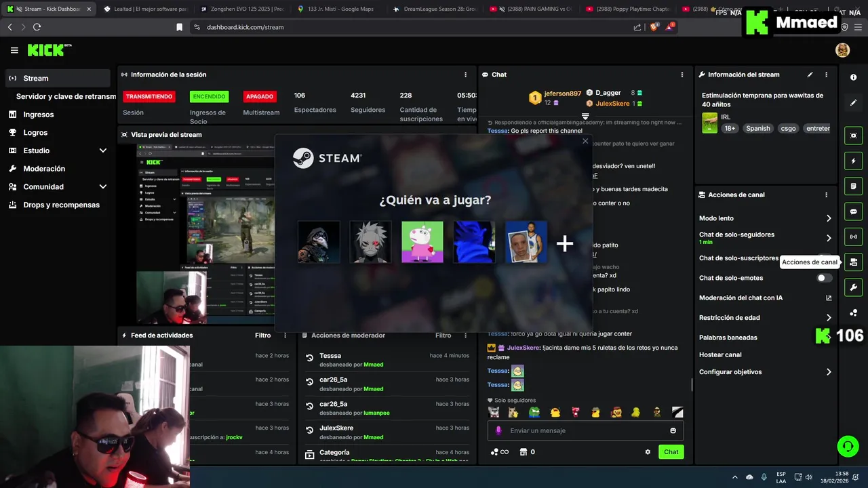Viewport: 868px width, 488px height.
Task: Open lumanpee moderator link
Action: click(376, 413)
